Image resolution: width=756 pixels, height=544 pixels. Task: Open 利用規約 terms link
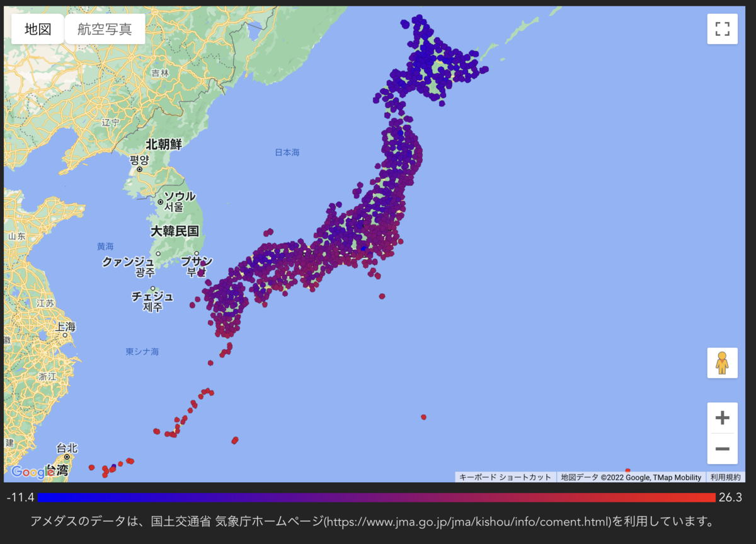pos(725,477)
